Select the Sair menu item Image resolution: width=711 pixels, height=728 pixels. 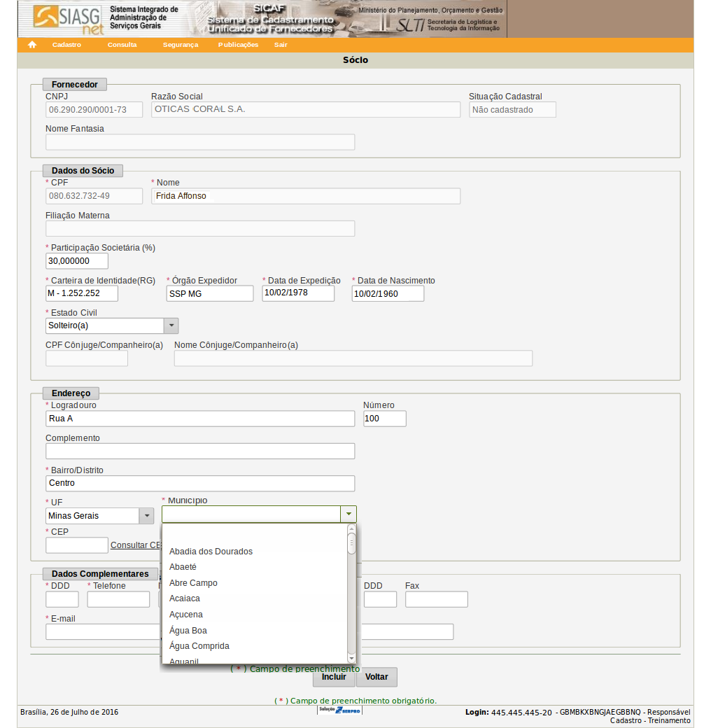pos(281,45)
